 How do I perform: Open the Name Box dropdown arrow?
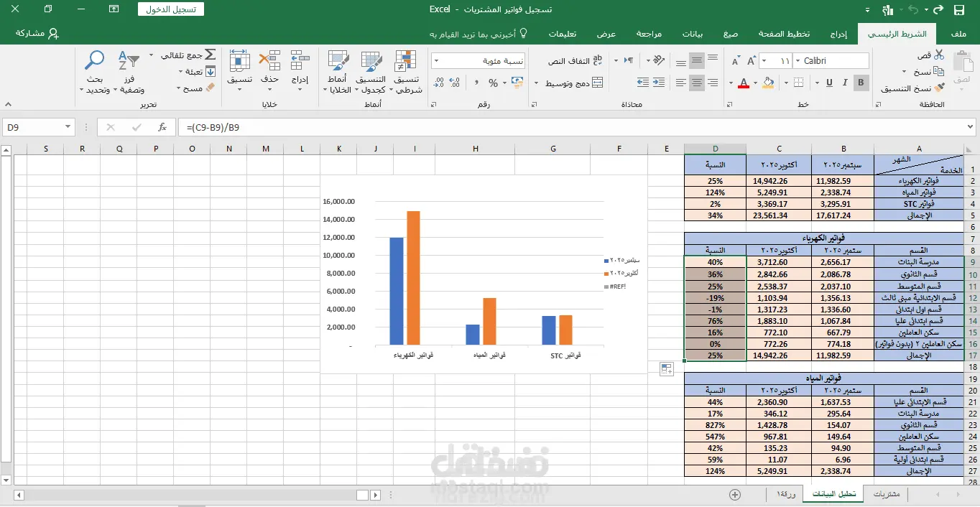tap(68, 127)
